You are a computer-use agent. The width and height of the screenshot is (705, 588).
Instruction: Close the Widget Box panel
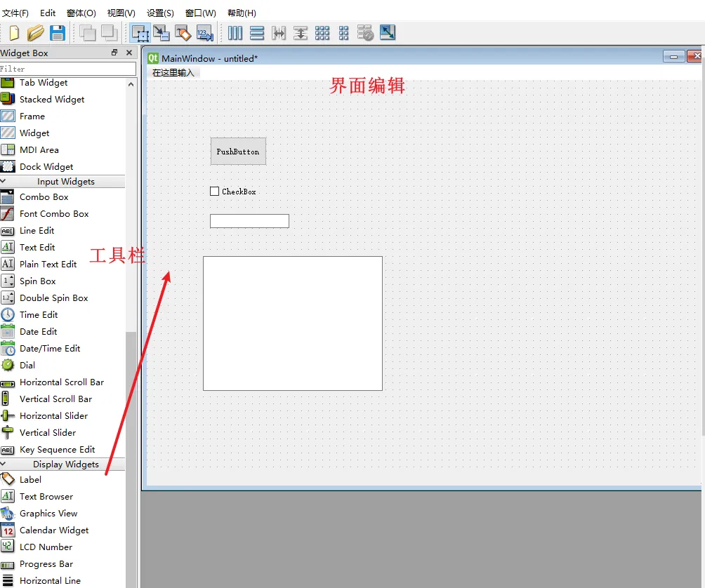[129, 53]
